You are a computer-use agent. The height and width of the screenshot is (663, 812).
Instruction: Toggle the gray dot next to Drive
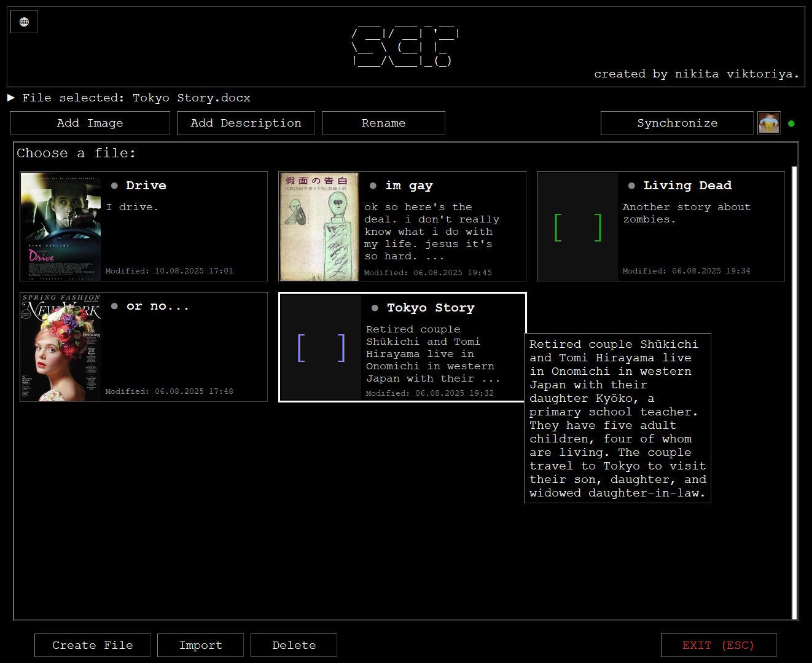[x=114, y=186]
